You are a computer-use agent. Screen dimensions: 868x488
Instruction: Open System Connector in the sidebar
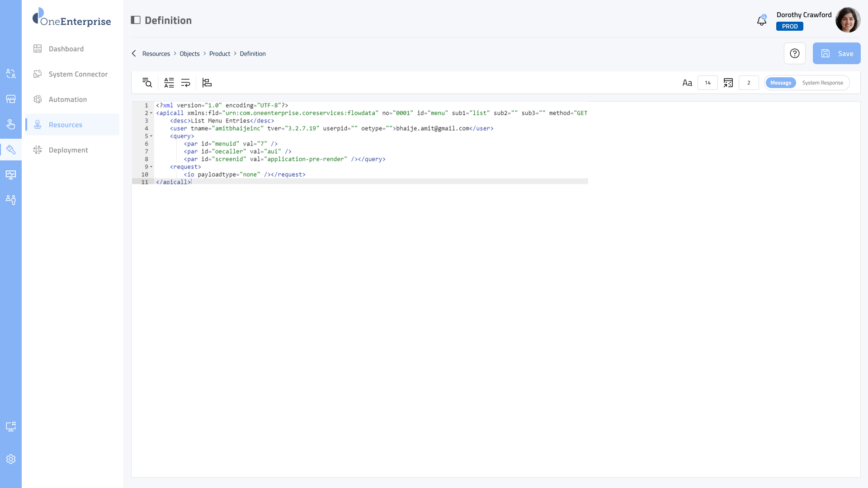pyautogui.click(x=78, y=74)
